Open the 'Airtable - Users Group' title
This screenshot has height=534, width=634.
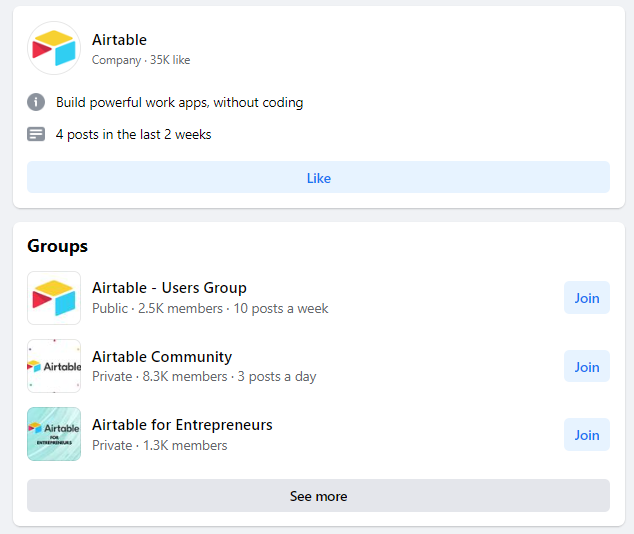point(169,288)
